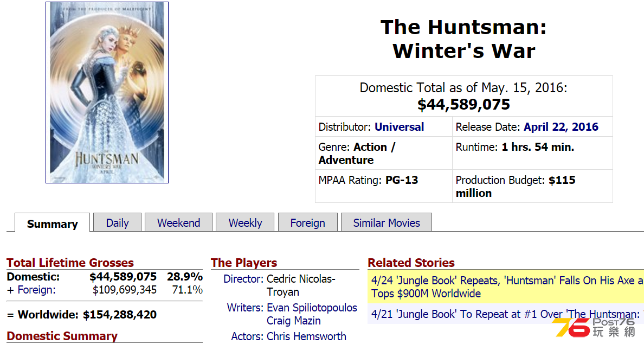Switch to the Daily tab
Image resolution: width=644 pixels, height=344 pixels.
118,223
